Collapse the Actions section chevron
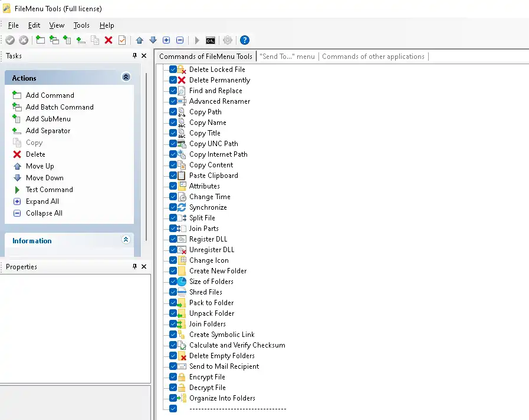 click(126, 77)
